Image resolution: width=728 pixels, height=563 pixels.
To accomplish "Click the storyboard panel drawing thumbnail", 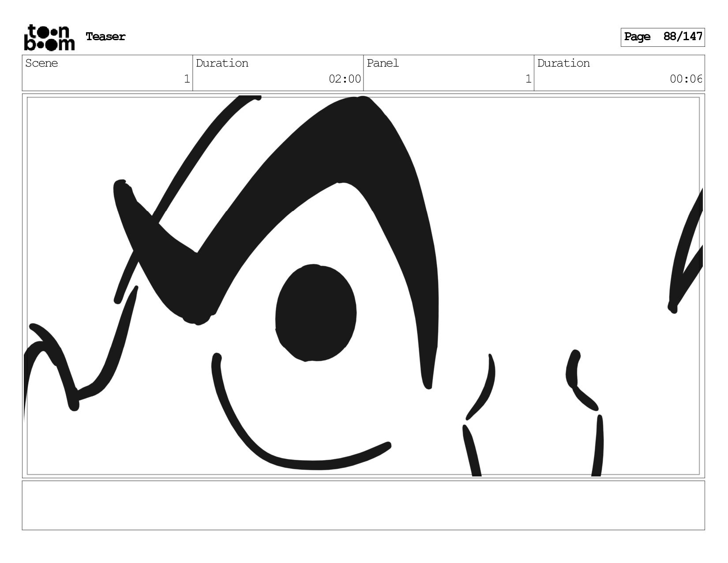I will click(x=364, y=286).
